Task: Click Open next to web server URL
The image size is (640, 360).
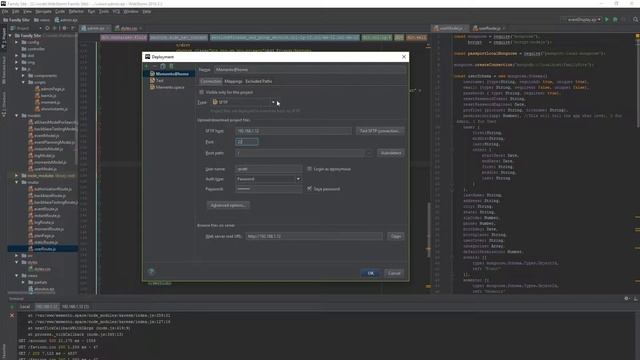Action: 396,236
